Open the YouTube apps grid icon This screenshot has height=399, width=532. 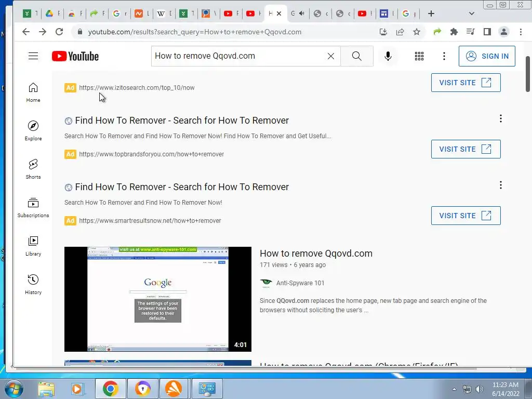[x=419, y=56]
